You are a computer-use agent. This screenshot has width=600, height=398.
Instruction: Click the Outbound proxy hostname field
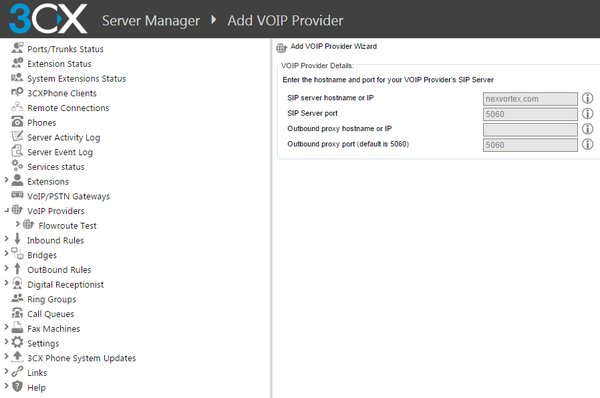(x=530, y=129)
